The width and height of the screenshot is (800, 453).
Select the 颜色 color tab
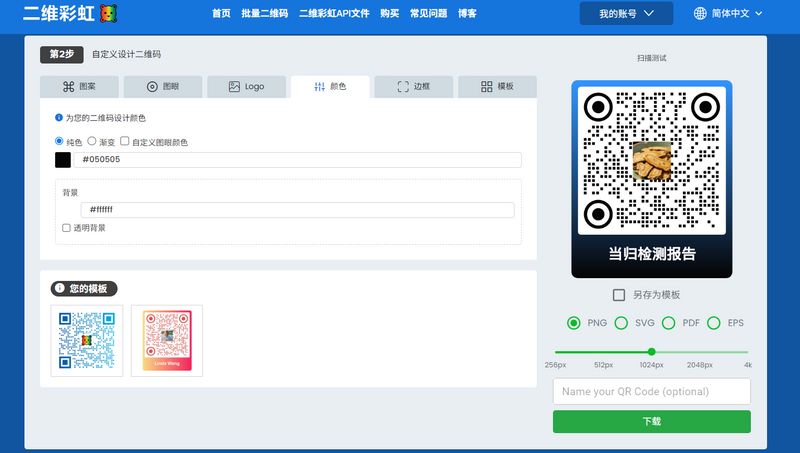(x=330, y=87)
